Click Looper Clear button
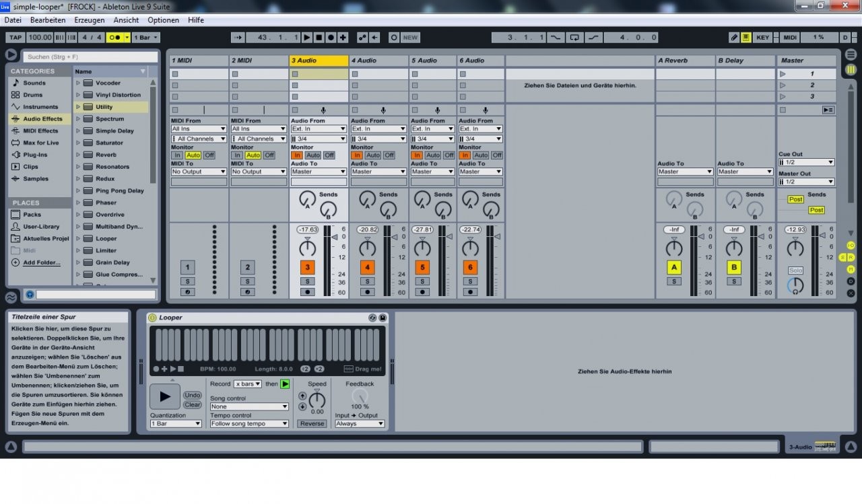The image size is (862, 504). pos(193,404)
